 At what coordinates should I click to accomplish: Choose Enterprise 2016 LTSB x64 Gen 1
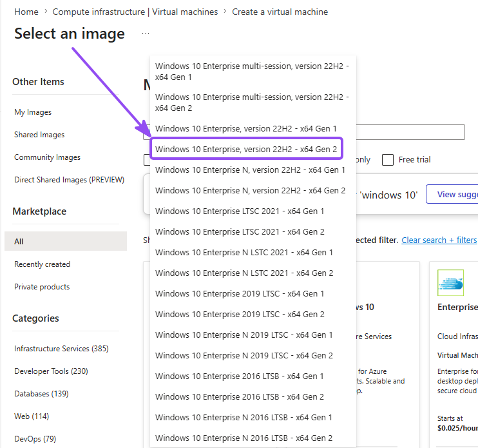pos(253,376)
